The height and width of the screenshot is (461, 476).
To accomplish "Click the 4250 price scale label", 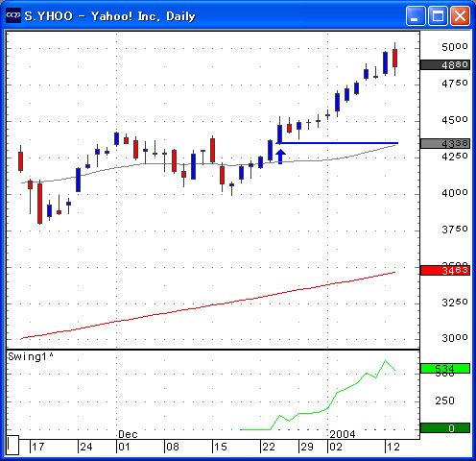I will tap(455, 157).
